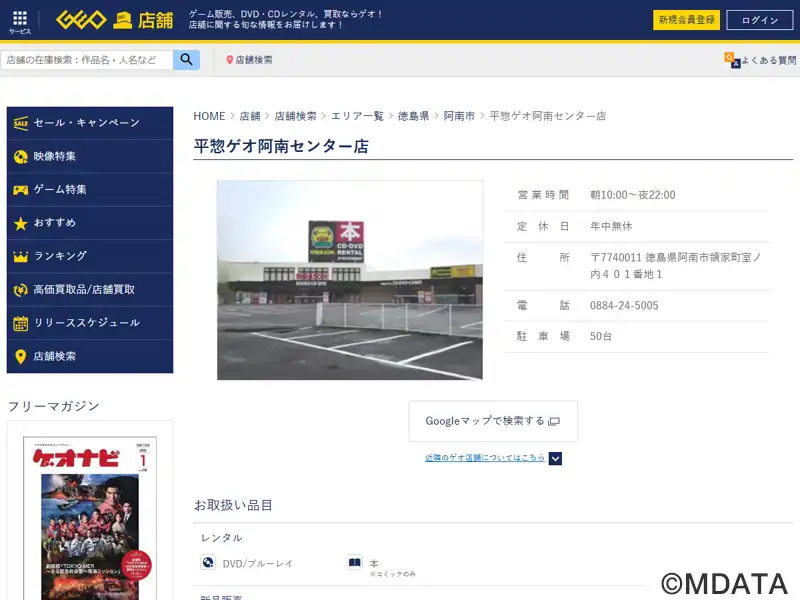Focus the store inventory search field

(87, 60)
